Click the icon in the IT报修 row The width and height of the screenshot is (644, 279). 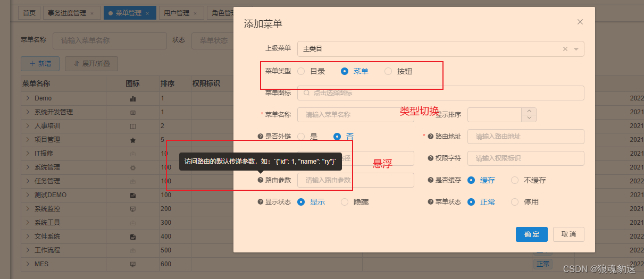pyautogui.click(x=133, y=154)
